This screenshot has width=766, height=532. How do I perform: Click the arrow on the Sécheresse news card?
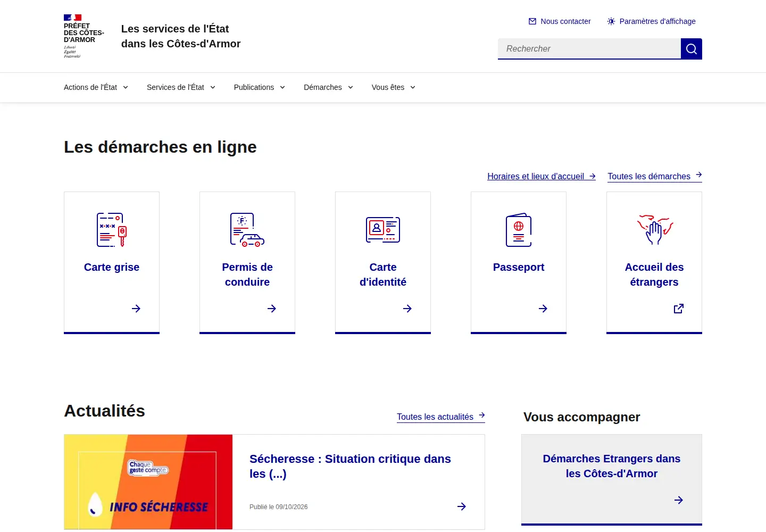(x=462, y=506)
